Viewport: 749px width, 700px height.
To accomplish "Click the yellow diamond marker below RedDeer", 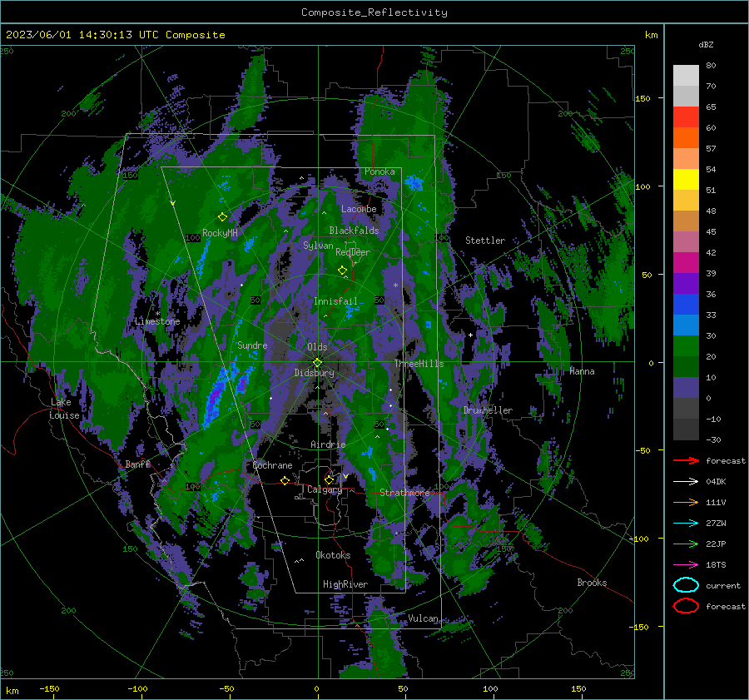I will [x=342, y=271].
